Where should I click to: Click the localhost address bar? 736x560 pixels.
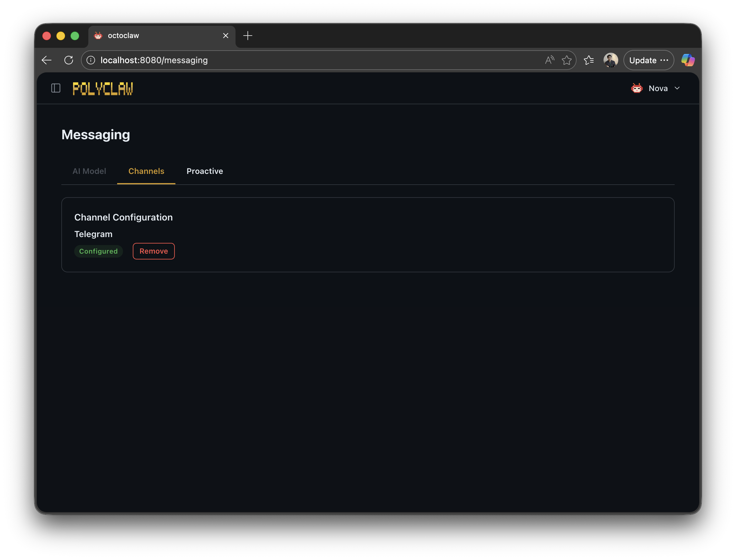pyautogui.click(x=300, y=60)
